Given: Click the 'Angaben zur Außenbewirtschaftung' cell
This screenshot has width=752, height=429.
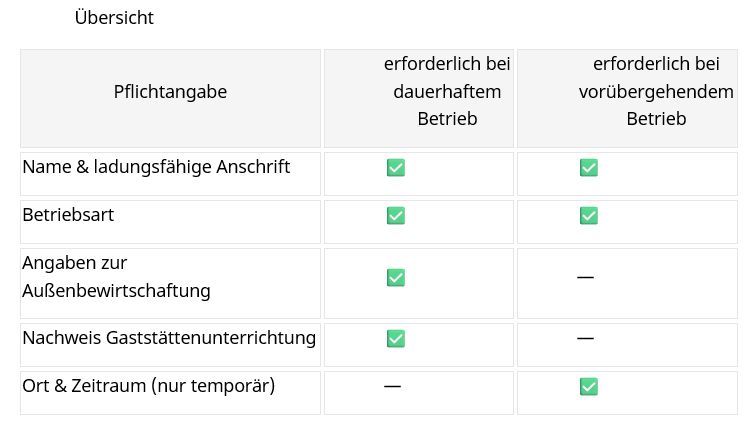Looking at the screenshot, I should tap(116, 277).
